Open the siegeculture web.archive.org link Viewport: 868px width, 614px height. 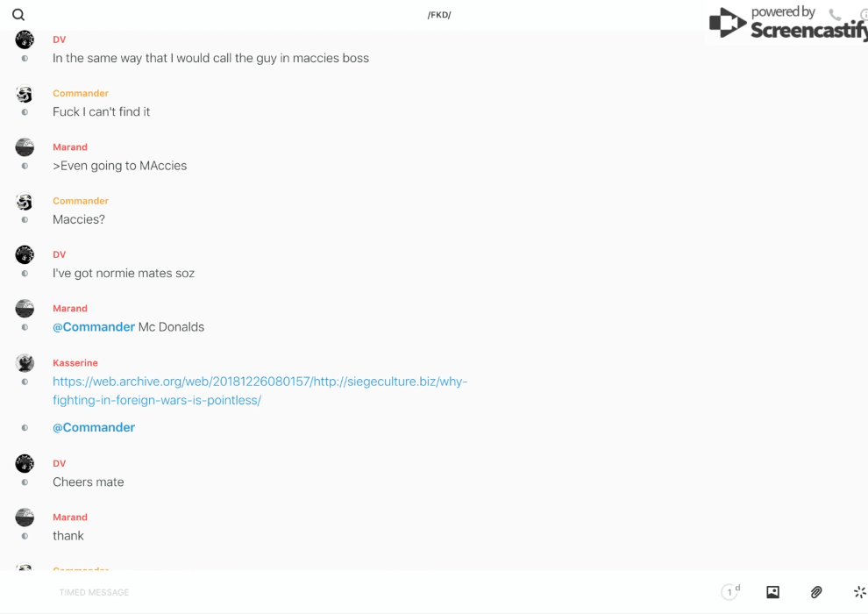[260, 390]
